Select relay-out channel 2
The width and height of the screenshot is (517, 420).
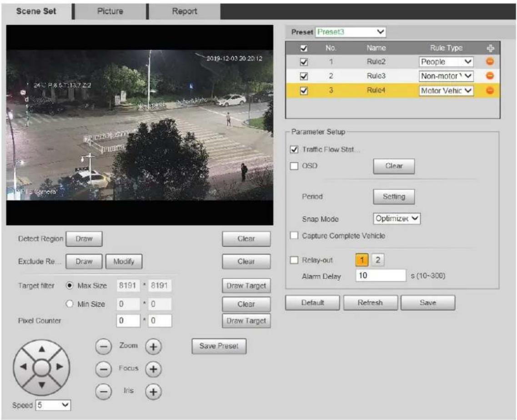(378, 260)
